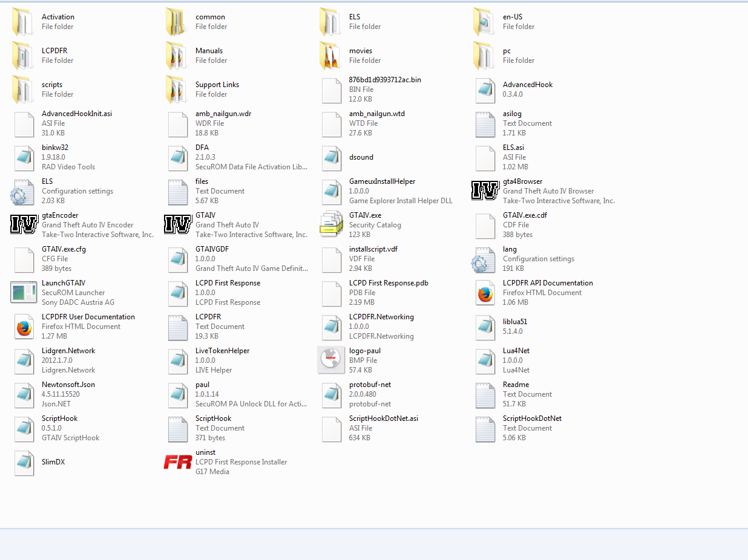Click the "GameuxInstallHelper" file name
748x560 pixels.
click(x=382, y=181)
